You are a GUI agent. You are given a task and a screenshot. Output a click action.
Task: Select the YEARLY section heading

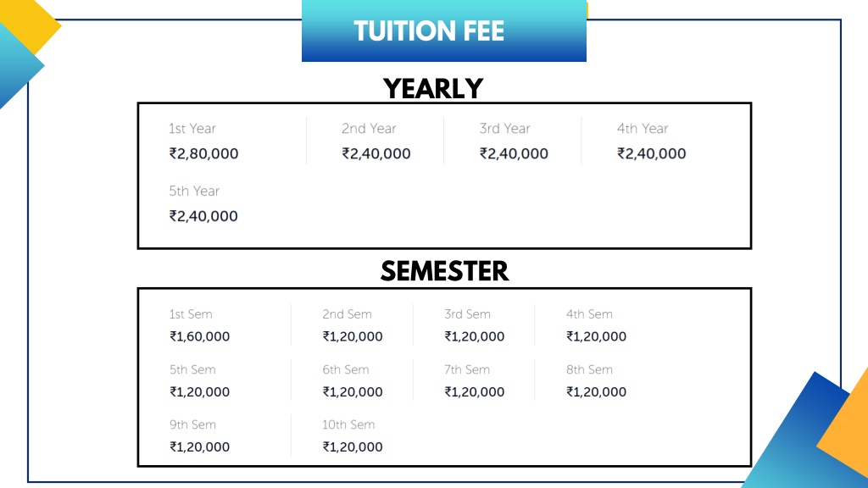click(x=433, y=88)
